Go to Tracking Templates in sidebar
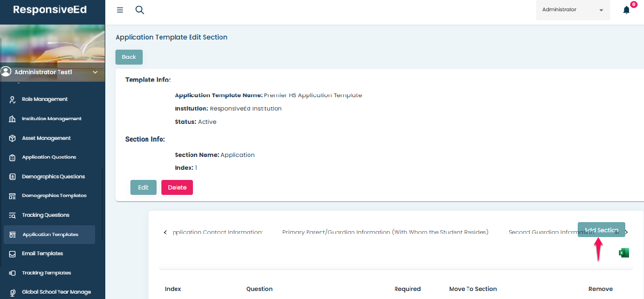Image resolution: width=644 pixels, height=299 pixels. [46, 273]
